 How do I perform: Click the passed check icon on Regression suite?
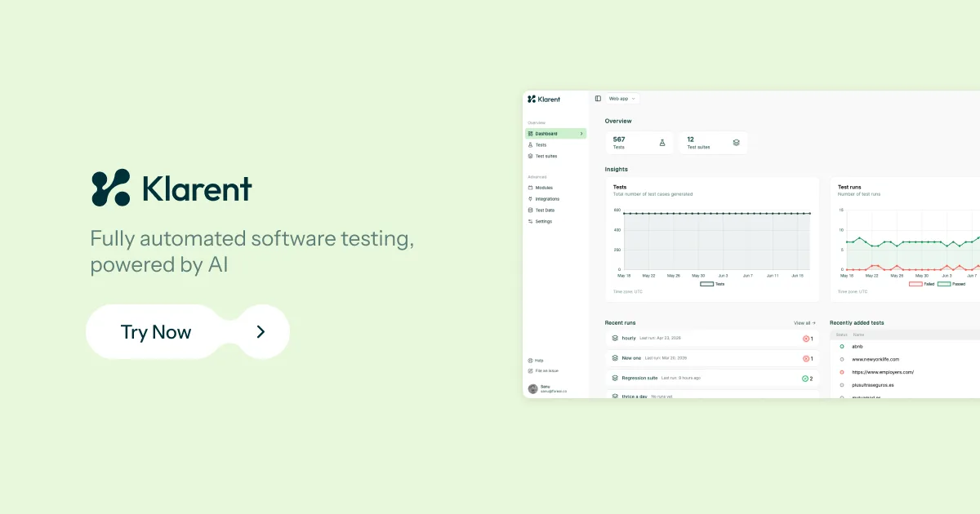tap(805, 379)
